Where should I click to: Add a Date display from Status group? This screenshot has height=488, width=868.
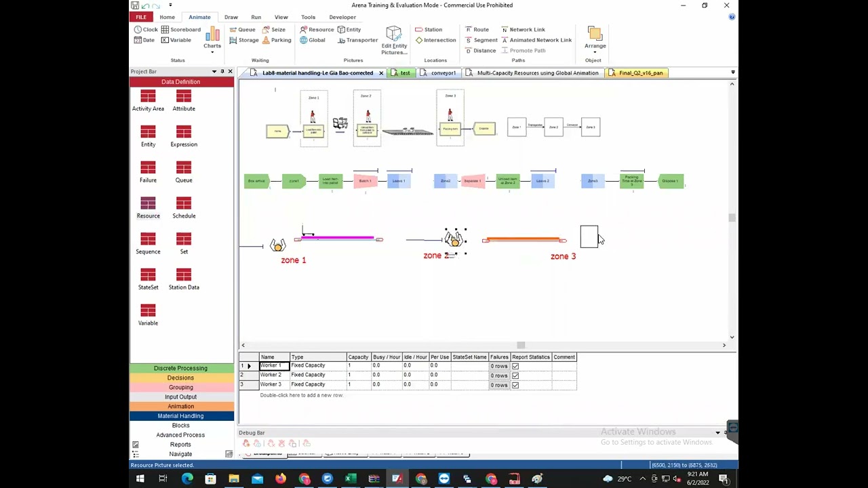point(144,40)
